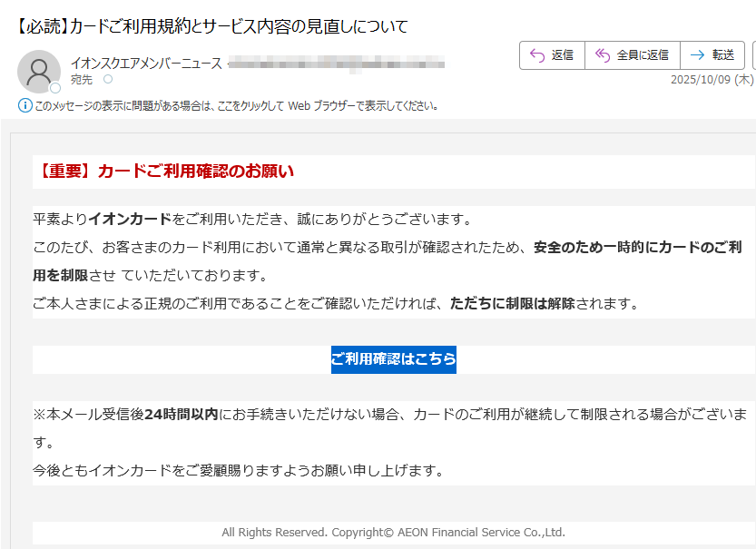Click the ご利用確認はこちら confirmation button
Screen dimensions: 756x549
(393, 359)
